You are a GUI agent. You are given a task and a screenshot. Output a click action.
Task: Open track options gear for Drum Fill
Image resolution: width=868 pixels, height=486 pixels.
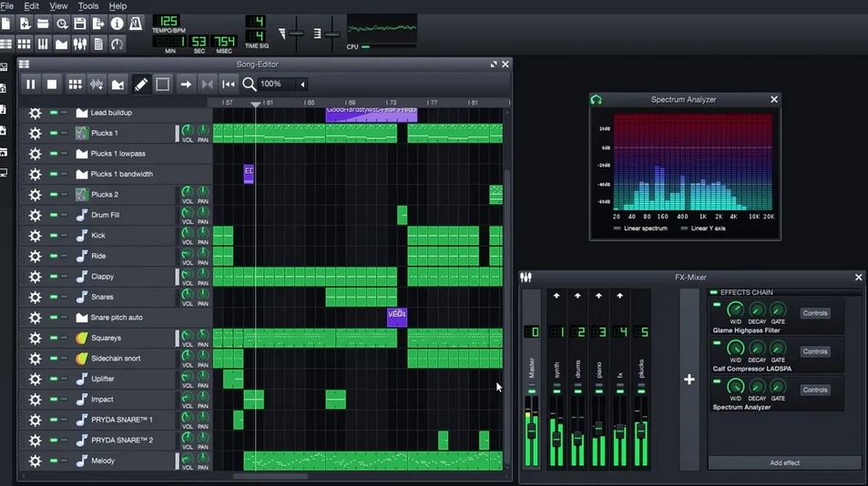tap(35, 215)
